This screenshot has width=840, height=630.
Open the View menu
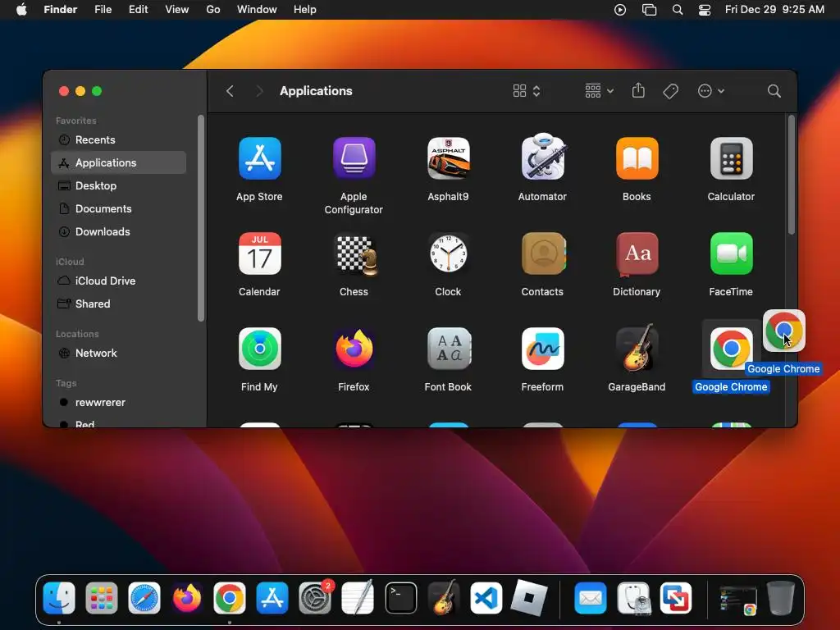click(x=177, y=9)
